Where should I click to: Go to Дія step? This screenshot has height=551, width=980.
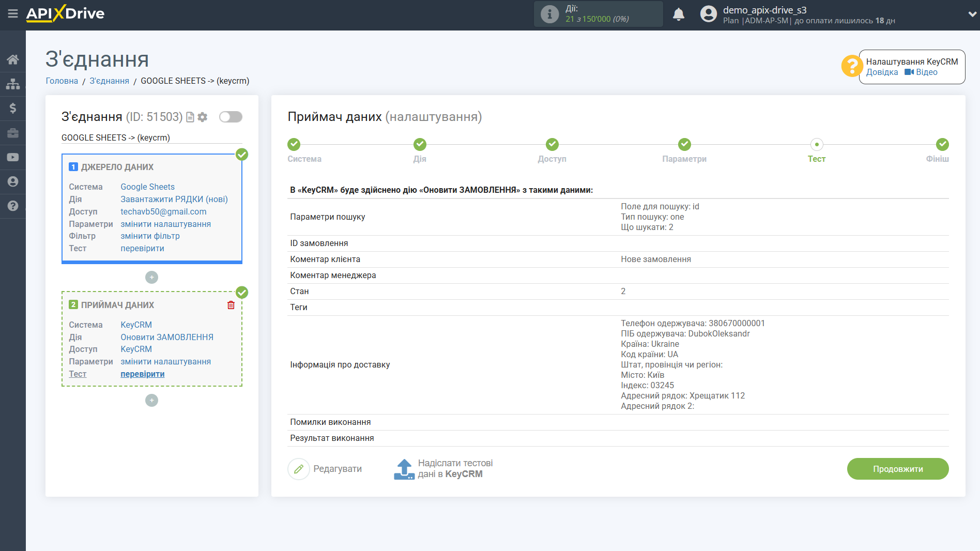click(x=420, y=144)
